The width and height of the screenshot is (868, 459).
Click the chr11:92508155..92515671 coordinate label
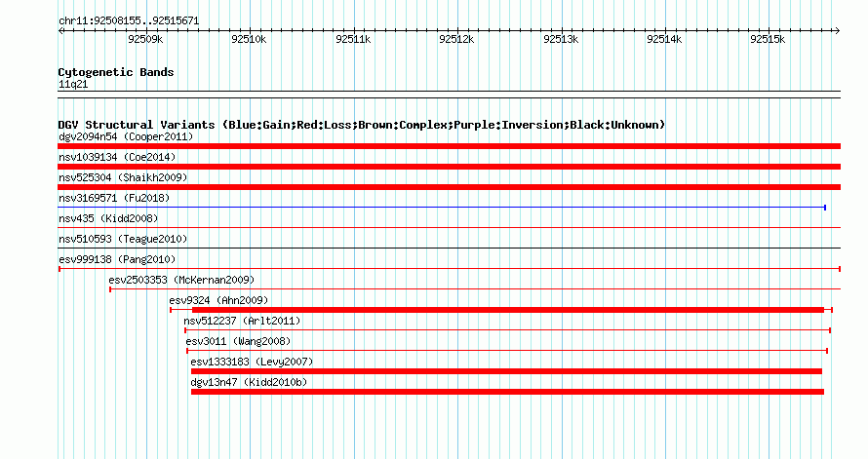click(129, 20)
